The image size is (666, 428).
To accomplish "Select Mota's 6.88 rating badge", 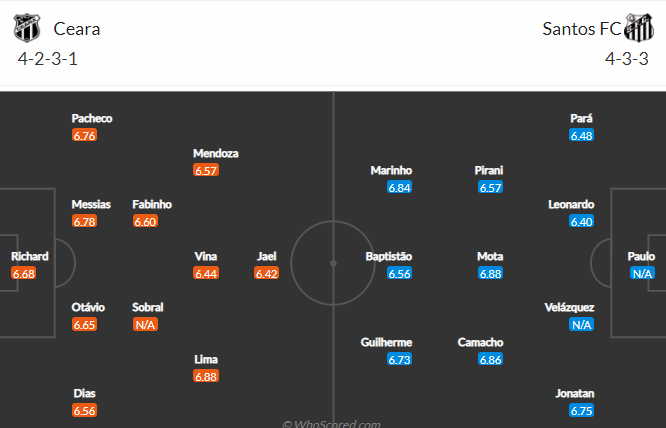I will point(491,273).
